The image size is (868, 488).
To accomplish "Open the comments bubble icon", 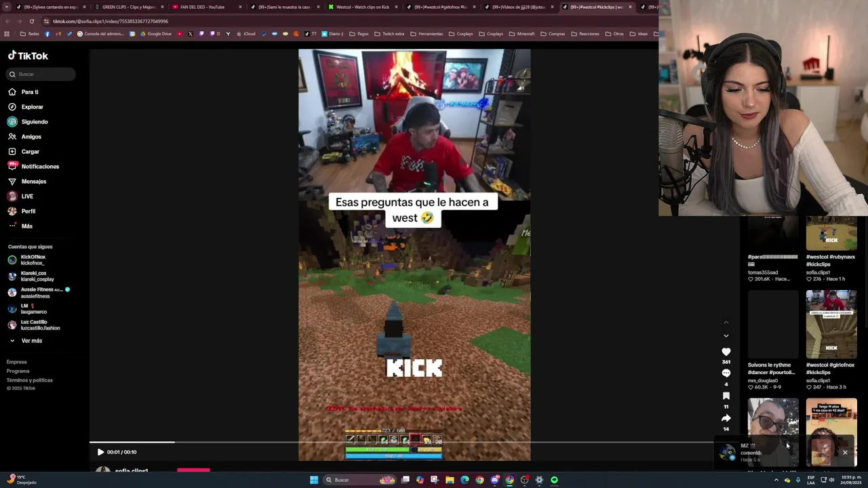I will tap(726, 373).
